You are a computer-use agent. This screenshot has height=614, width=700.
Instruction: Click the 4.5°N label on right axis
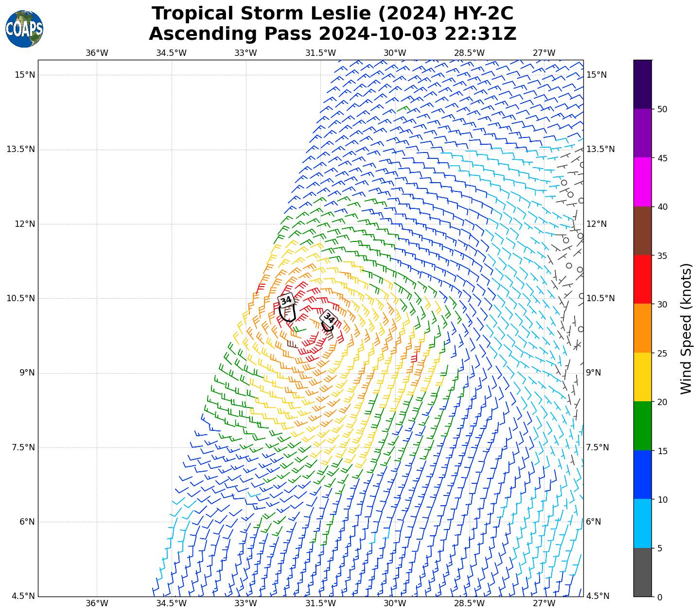(597, 596)
